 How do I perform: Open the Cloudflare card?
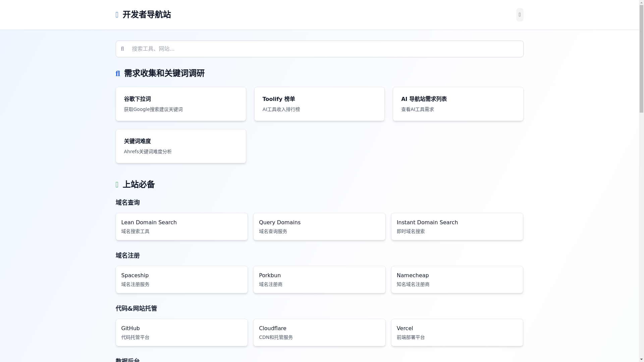point(319,333)
